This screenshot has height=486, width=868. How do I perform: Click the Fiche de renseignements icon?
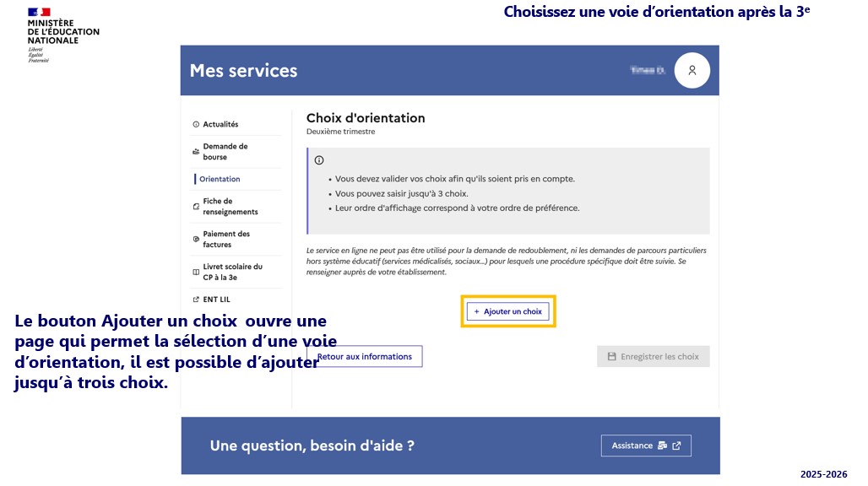[x=196, y=207]
